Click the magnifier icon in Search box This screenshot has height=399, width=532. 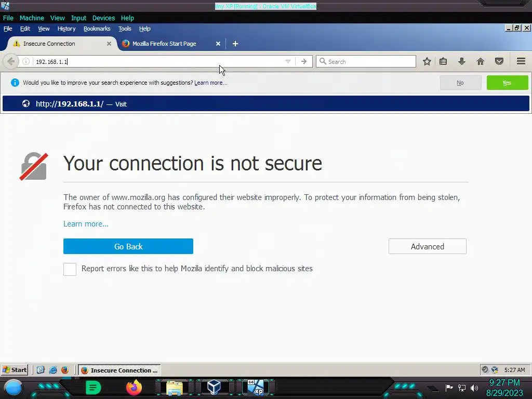click(x=323, y=61)
